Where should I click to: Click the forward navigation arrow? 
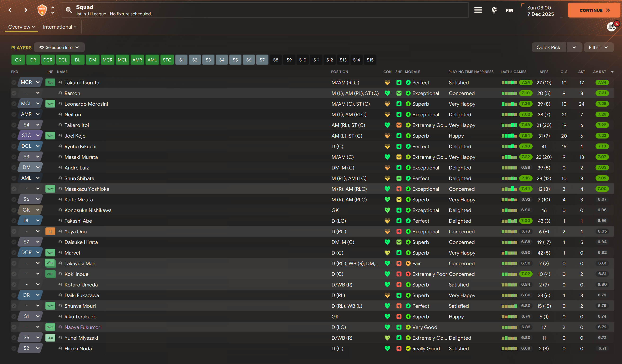[26, 10]
